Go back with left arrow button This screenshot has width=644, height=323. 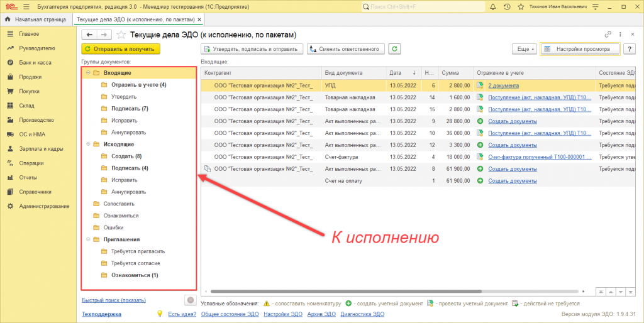(x=89, y=35)
